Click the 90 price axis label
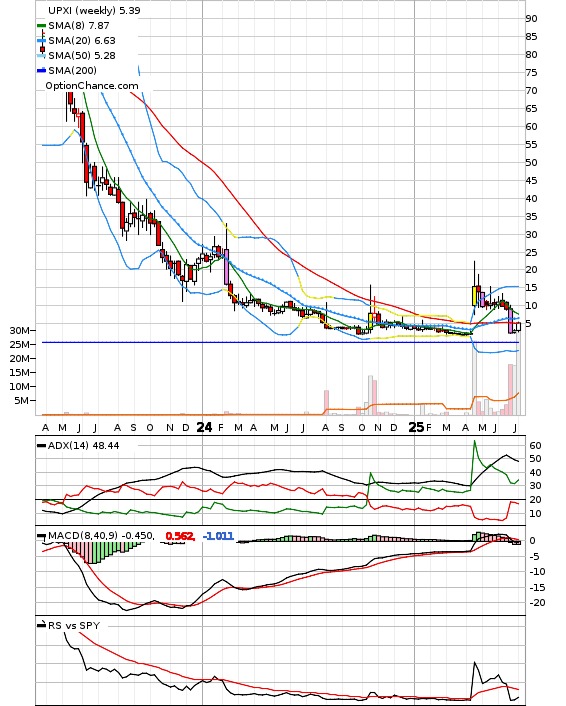This screenshot has height=706, width=566. [531, 18]
